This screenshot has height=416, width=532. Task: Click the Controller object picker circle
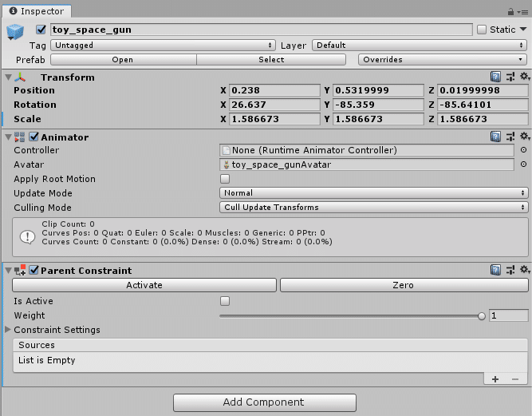(x=523, y=150)
